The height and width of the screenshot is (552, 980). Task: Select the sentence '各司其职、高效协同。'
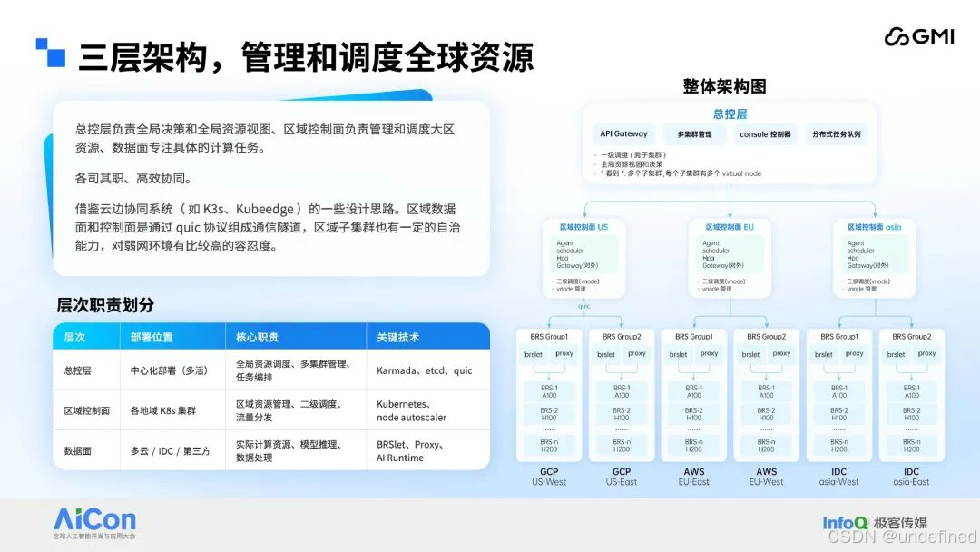135,178
